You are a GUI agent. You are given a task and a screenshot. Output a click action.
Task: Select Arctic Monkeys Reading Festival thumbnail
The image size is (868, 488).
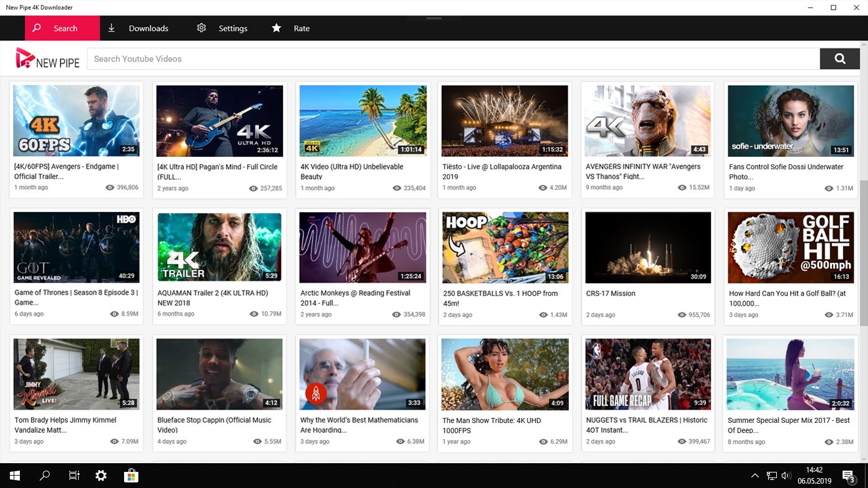click(363, 247)
